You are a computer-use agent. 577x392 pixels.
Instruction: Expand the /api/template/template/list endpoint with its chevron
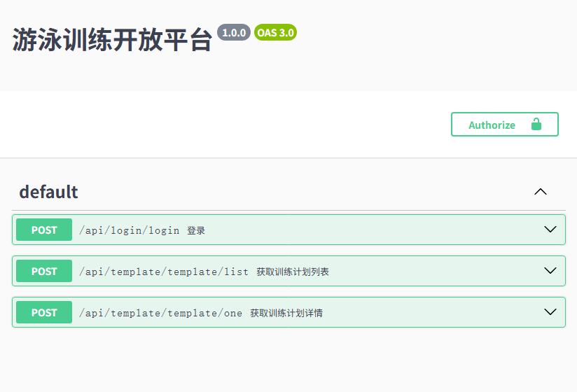[550, 271]
